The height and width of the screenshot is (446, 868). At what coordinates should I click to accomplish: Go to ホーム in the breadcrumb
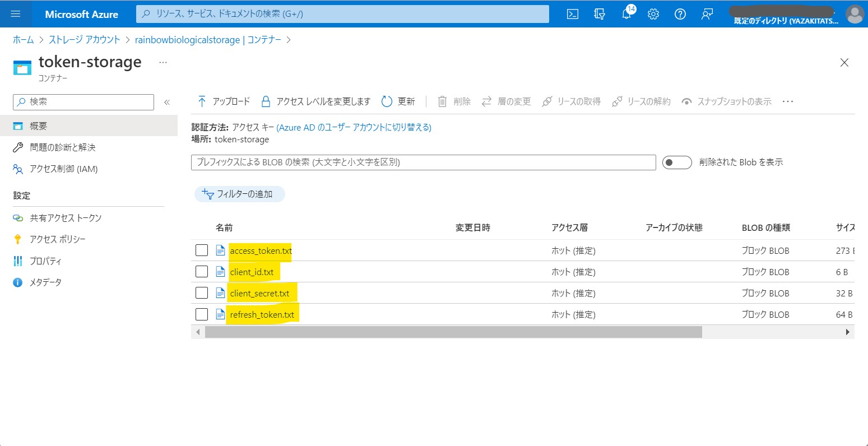[x=24, y=40]
